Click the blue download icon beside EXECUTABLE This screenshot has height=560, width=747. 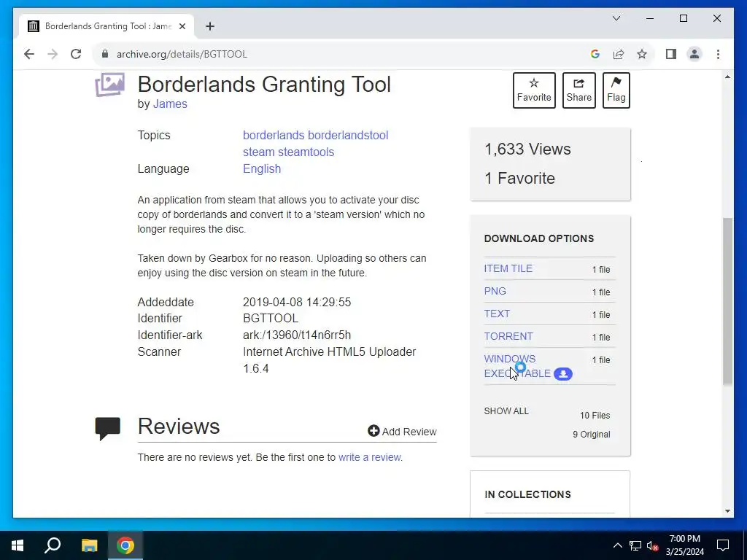point(563,374)
